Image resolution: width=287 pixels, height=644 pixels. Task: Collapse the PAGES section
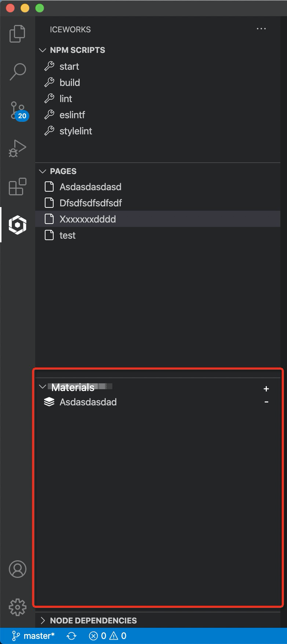coord(42,171)
